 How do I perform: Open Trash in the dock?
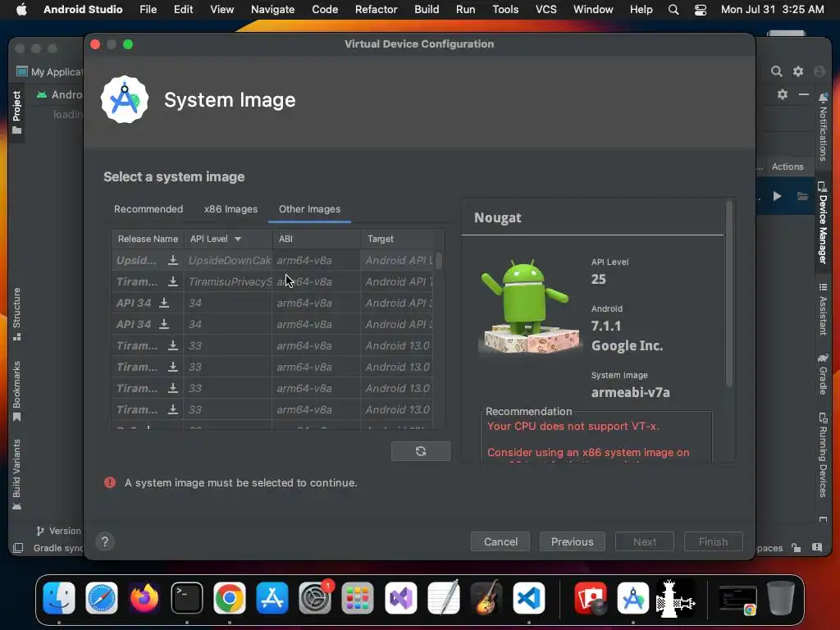[x=781, y=598]
